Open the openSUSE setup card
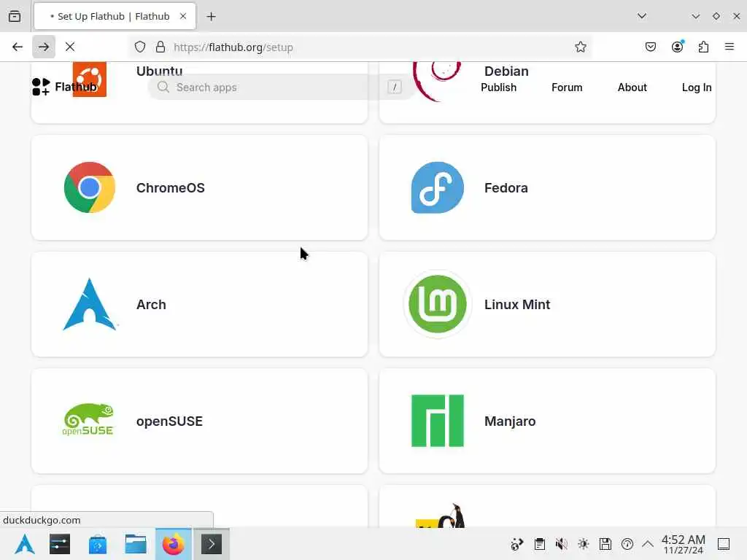Viewport: 747px width, 560px height. click(199, 421)
